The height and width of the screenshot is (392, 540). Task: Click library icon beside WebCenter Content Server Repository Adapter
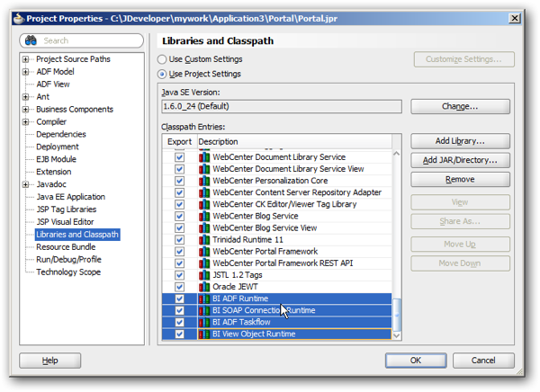(204, 192)
